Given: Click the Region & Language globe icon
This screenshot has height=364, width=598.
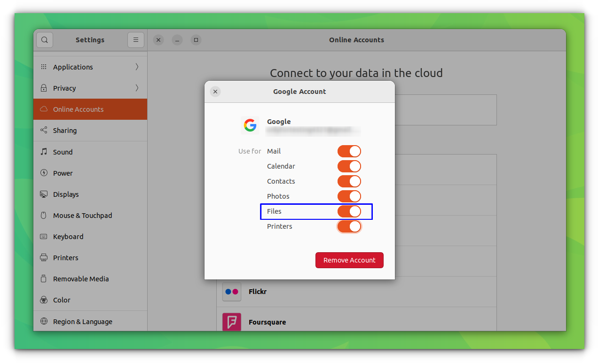Looking at the screenshot, I should click(44, 322).
